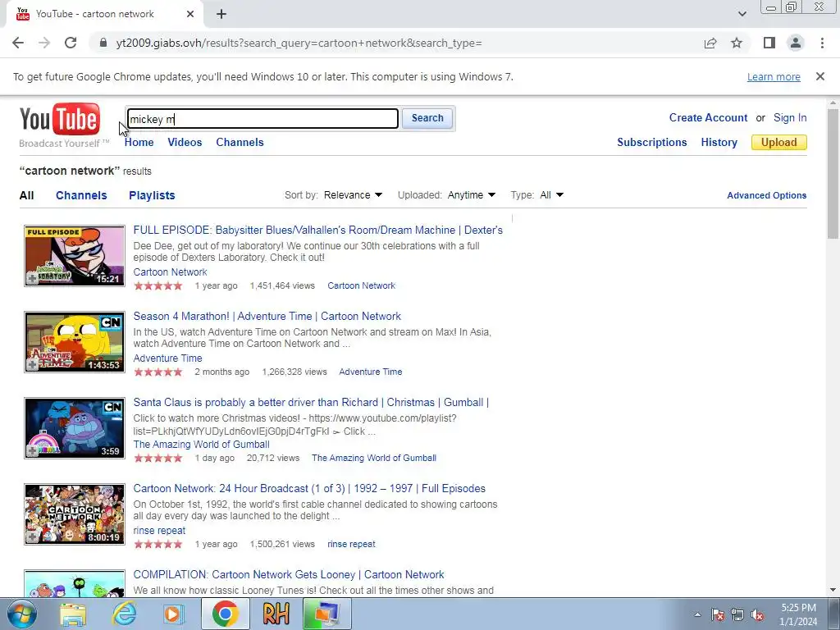Click the 'rinse repeat' channel link after views
840x630 pixels.
[351, 544]
